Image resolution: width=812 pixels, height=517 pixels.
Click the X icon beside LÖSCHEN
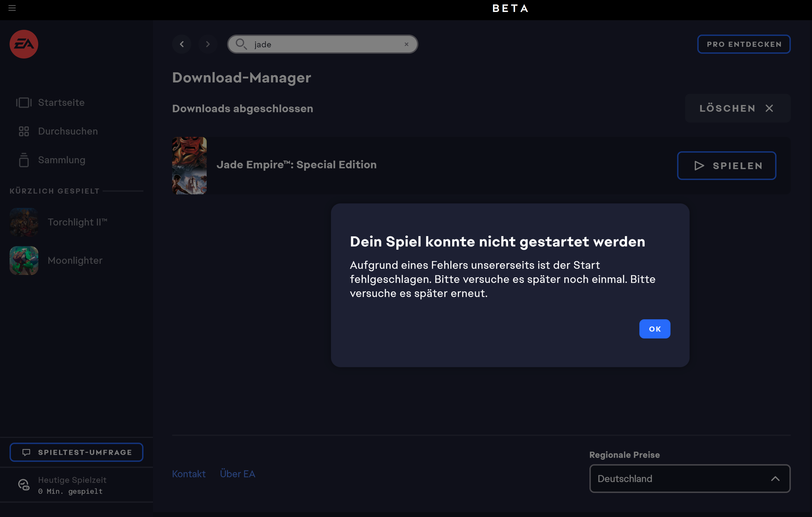click(769, 108)
